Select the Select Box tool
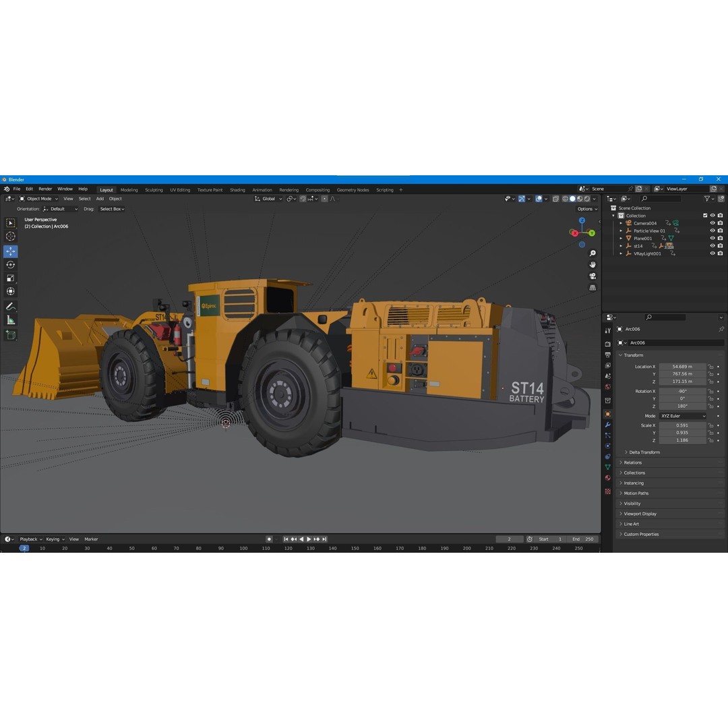 click(x=11, y=223)
